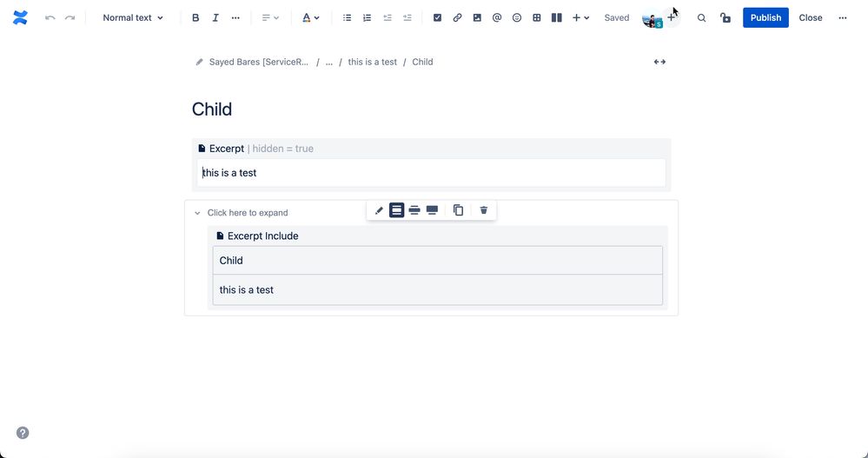Open the text color picker
Screen dimensions: 868x458
coord(310,17)
